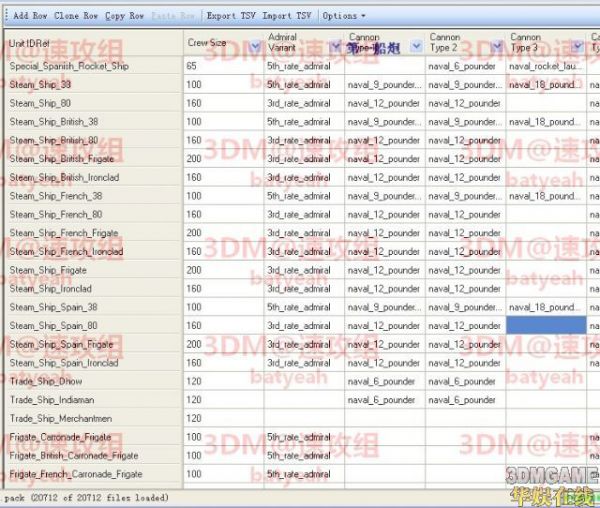Open the Cannon Type 2 column filter
Image resolution: width=600 pixels, height=508 pixels.
496,48
